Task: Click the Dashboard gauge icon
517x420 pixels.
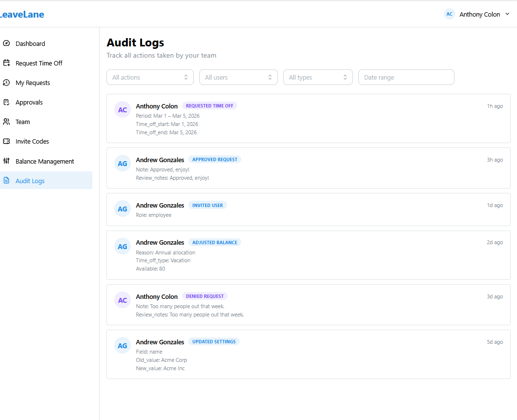Action: (x=6, y=43)
